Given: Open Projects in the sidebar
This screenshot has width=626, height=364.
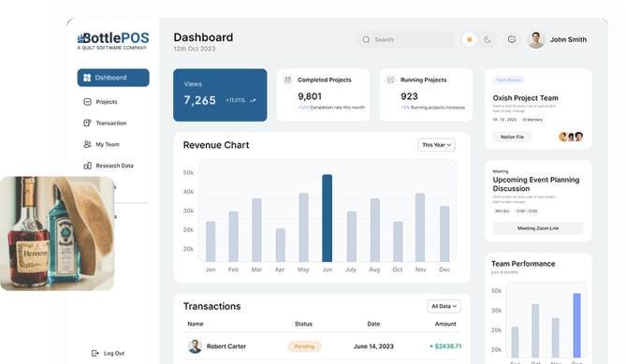Looking at the screenshot, I should point(100,102).
